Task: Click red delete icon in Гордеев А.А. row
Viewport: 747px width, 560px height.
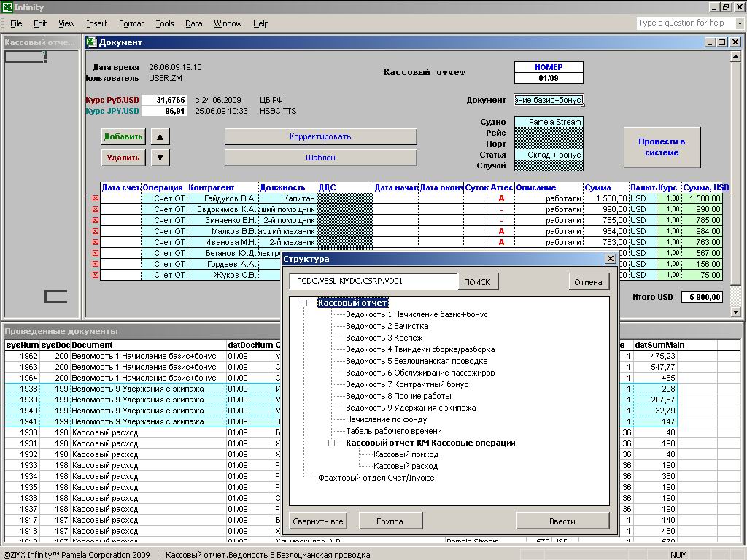Action: pos(96,264)
